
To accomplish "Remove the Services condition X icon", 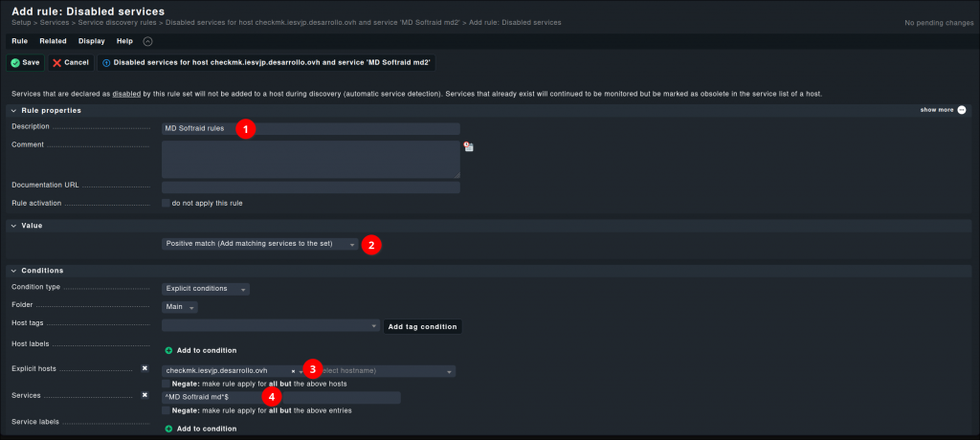I will [145, 394].
